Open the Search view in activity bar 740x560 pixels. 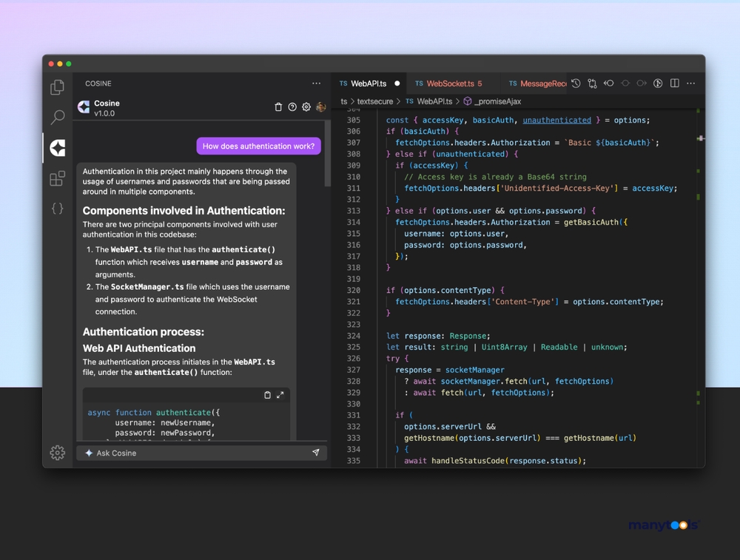pyautogui.click(x=57, y=117)
